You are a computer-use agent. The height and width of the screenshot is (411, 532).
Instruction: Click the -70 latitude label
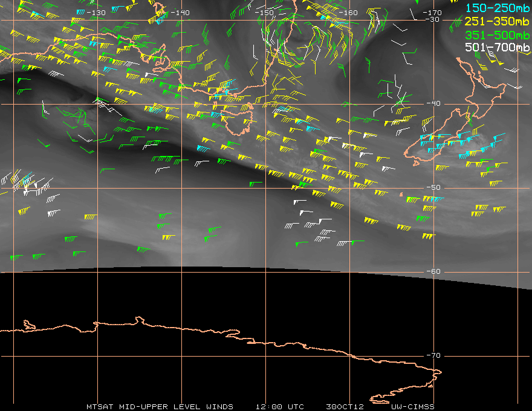[x=433, y=355]
